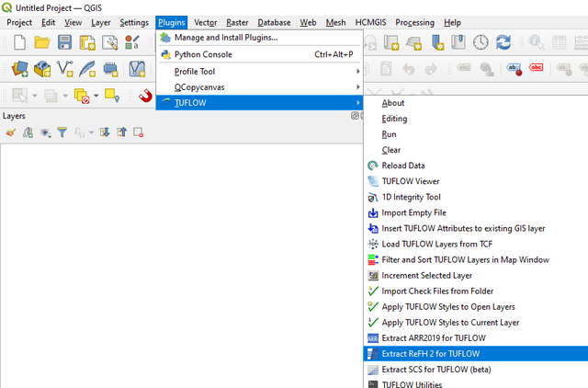Launch the Python Console menu entry

click(x=203, y=54)
